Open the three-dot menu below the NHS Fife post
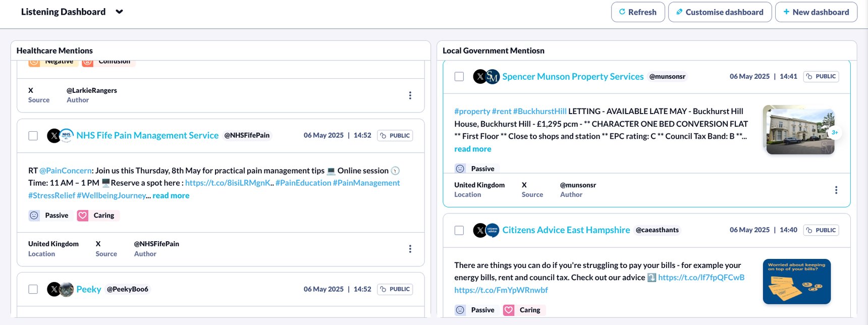This screenshot has height=325, width=868. coord(410,249)
